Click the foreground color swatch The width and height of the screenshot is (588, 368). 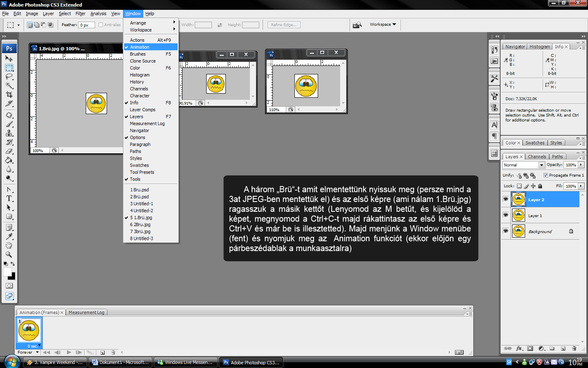click(x=7, y=272)
